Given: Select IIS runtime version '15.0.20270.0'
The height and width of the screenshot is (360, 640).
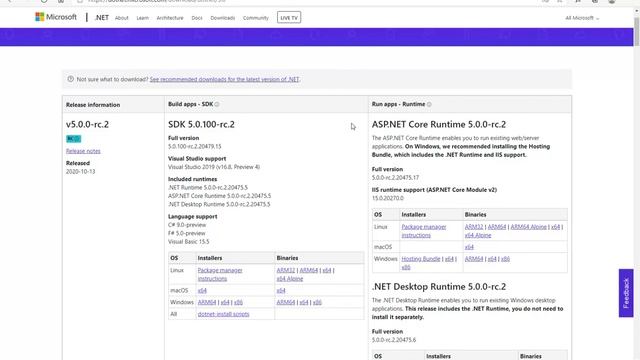Looking at the screenshot, I should [387, 198].
